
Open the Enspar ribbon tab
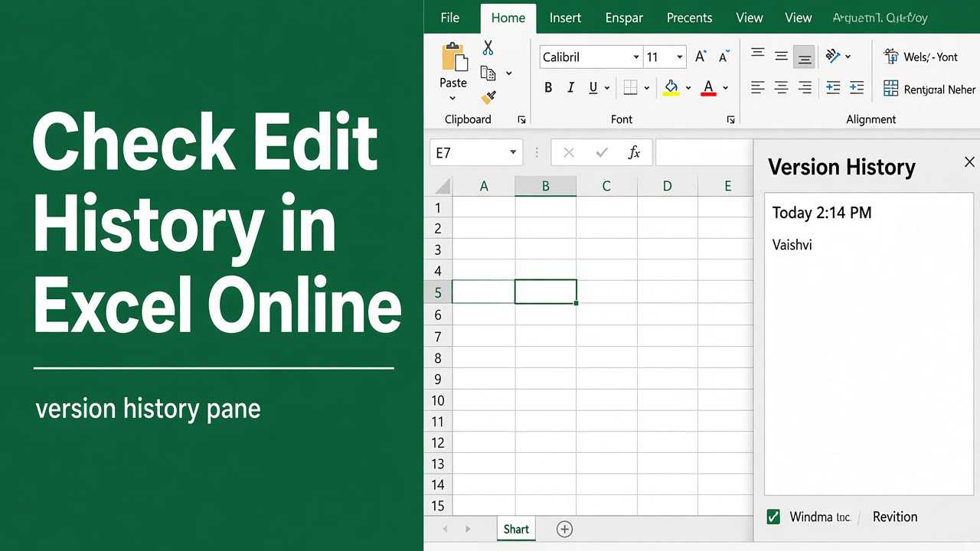(624, 18)
